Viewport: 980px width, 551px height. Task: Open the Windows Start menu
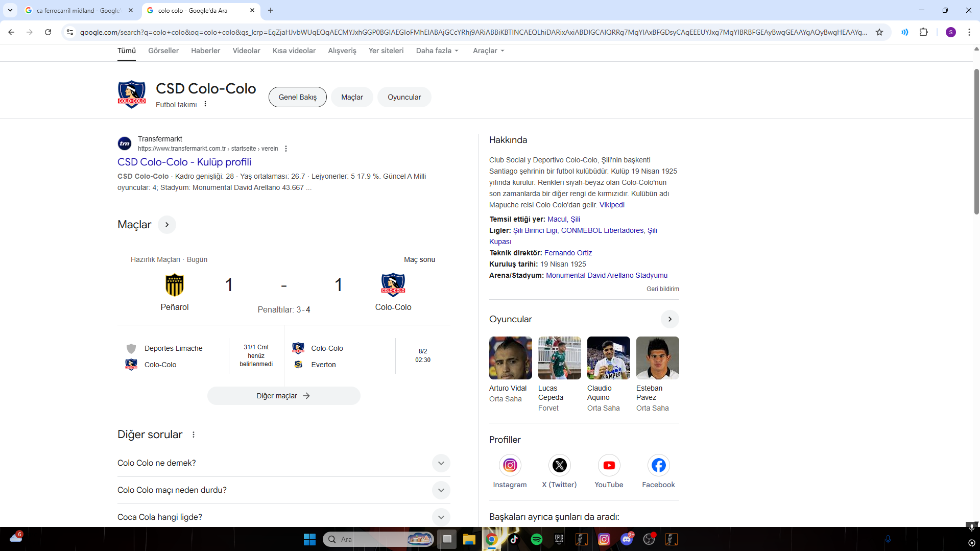coord(309,539)
